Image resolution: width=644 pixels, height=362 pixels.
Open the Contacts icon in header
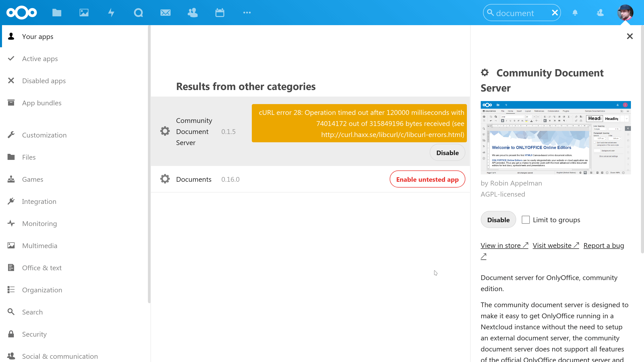193,13
